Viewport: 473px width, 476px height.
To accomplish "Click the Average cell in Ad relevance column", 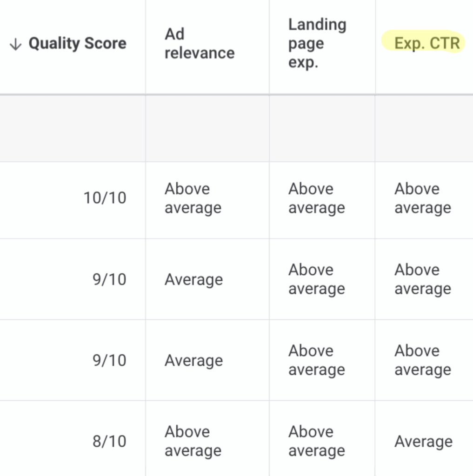I will click(x=193, y=279).
